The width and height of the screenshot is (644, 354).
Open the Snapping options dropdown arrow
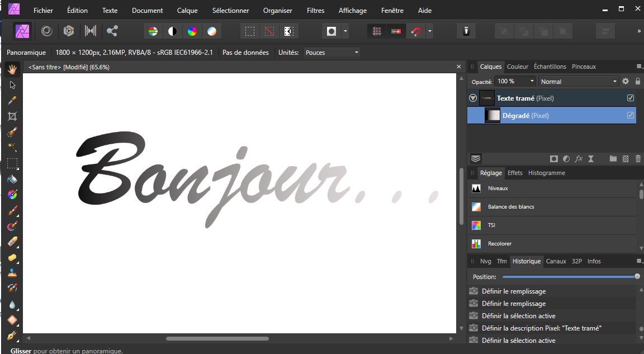[429, 32]
